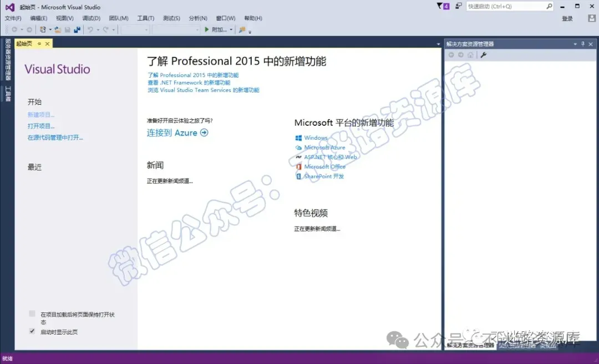The width and height of the screenshot is (599, 364).
Task: Click the Windows logo icon in platform list
Action: tap(299, 138)
